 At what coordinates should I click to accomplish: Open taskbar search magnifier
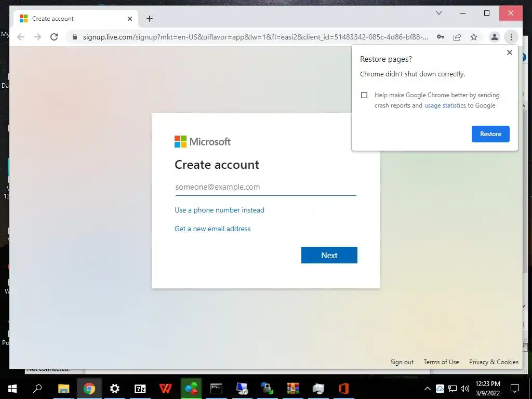click(x=37, y=388)
